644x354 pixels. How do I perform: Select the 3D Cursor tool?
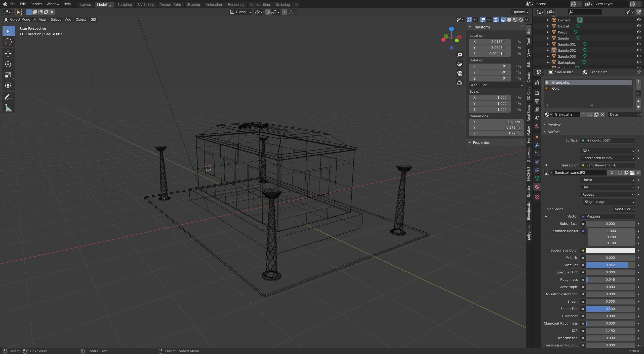click(8, 42)
